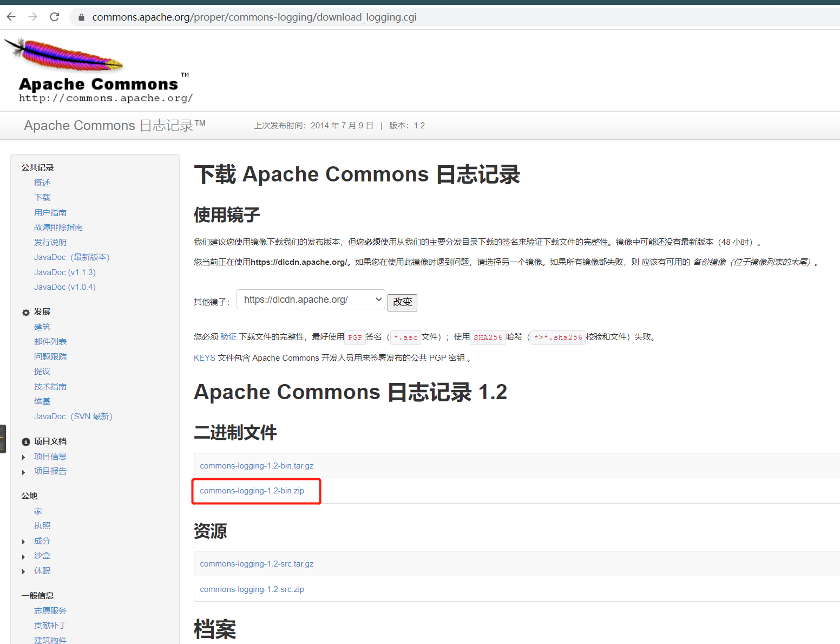Click the browser address bar URL
Viewport: 840px width, 644px height.
coord(254,17)
